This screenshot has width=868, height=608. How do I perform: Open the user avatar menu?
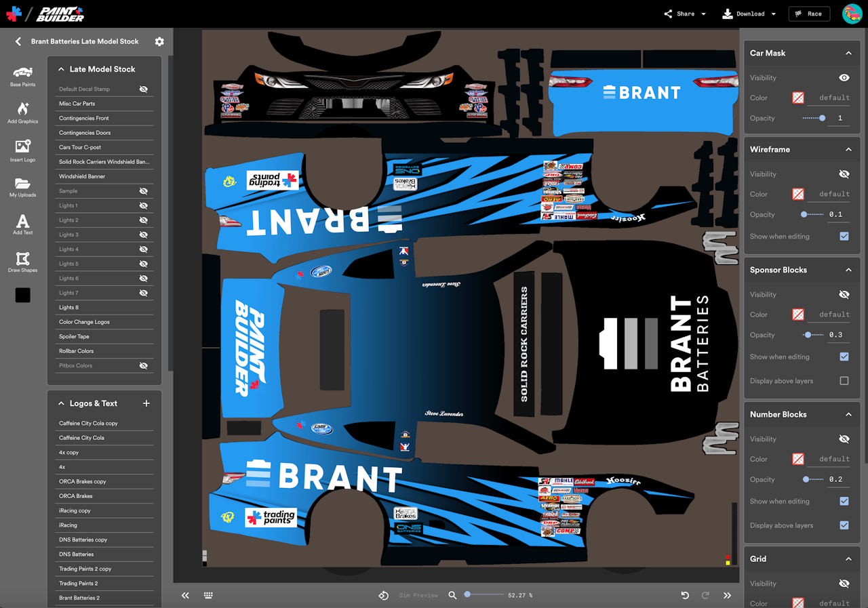tap(852, 14)
